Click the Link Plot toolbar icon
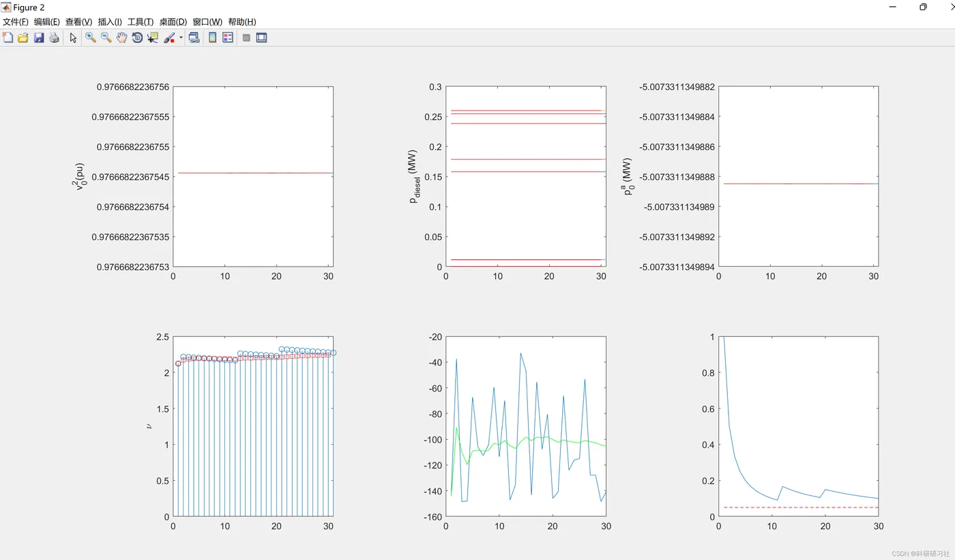The height and width of the screenshot is (560, 955). pos(194,38)
